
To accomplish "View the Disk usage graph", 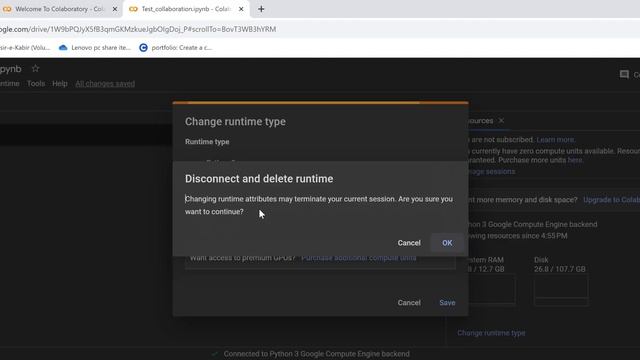I will [x=561, y=290].
